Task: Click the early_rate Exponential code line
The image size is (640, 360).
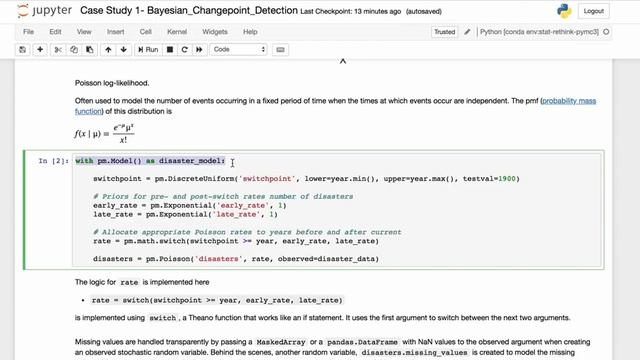Action: (x=189, y=205)
